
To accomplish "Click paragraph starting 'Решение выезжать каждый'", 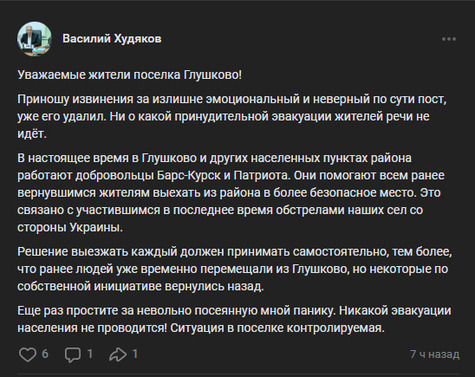I will tap(235, 269).
